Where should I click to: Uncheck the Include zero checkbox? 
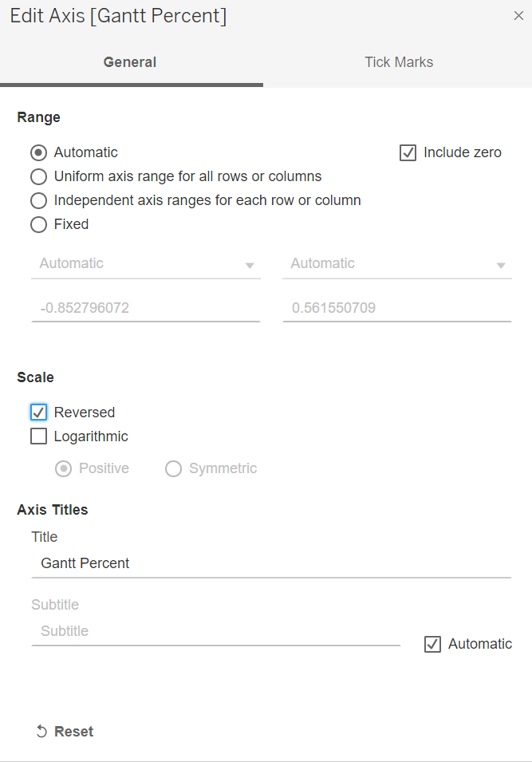click(x=408, y=152)
